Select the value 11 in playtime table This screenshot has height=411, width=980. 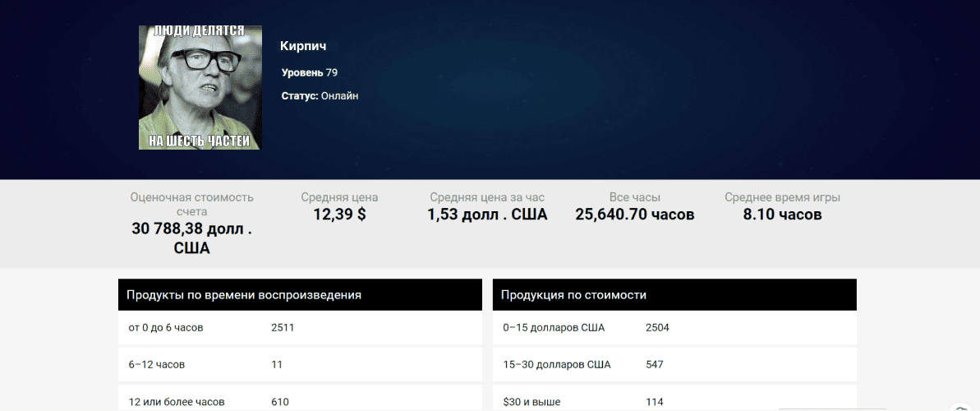[x=277, y=364]
